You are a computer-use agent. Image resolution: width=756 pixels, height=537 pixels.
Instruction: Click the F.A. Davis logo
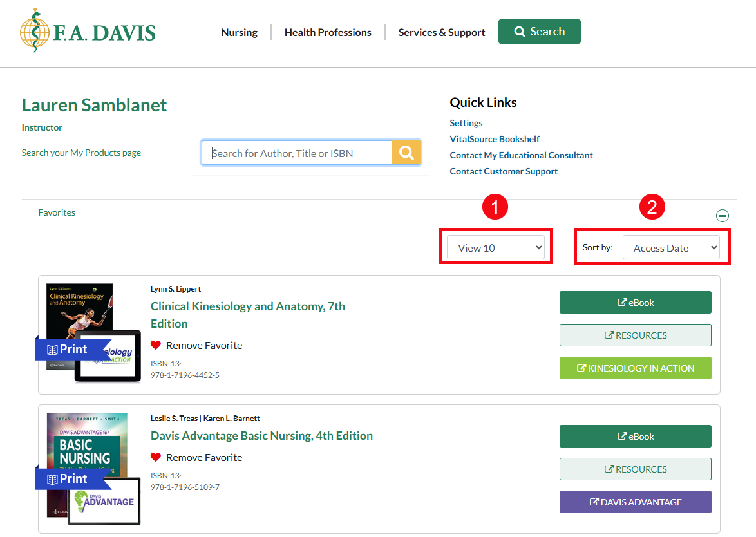pyautogui.click(x=88, y=31)
